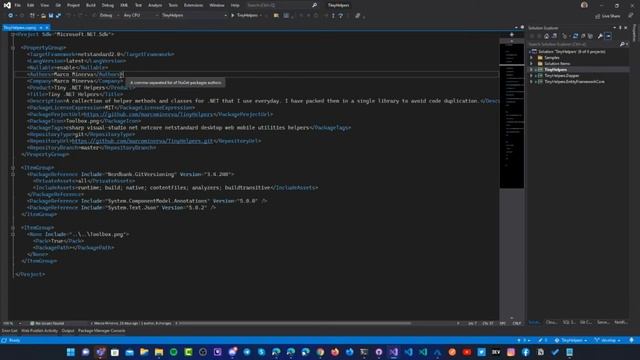This screenshot has height=360, width=640.
Task: Expand the Solution Items folder
Action: (531, 64)
